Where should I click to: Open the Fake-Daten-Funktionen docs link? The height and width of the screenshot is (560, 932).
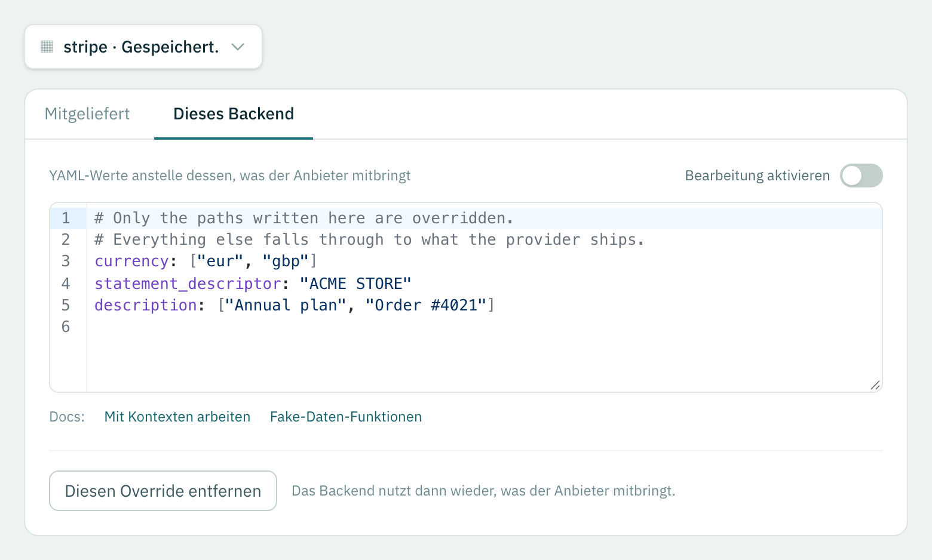pos(346,417)
